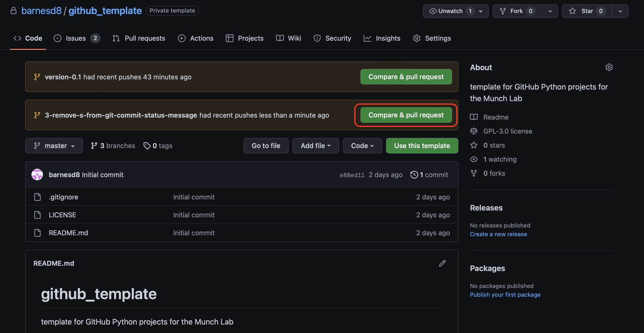Click the Issues icon with badge
The image size is (644, 333).
coord(76,38)
